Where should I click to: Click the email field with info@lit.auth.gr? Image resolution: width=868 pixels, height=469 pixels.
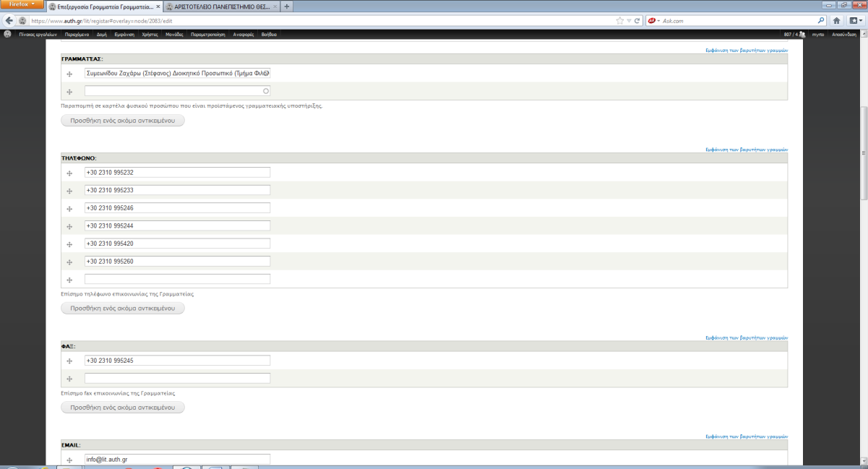tap(177, 460)
